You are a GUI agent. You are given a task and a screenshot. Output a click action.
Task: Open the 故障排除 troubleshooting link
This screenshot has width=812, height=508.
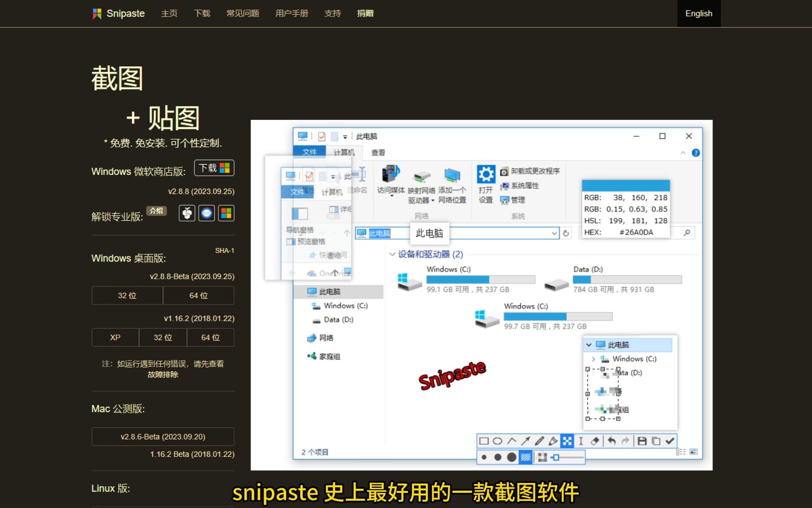click(x=163, y=374)
